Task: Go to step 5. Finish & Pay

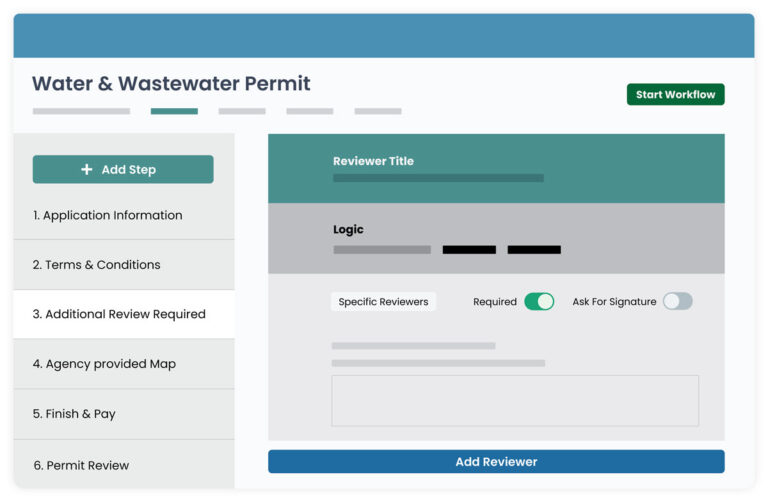Action: pos(124,414)
